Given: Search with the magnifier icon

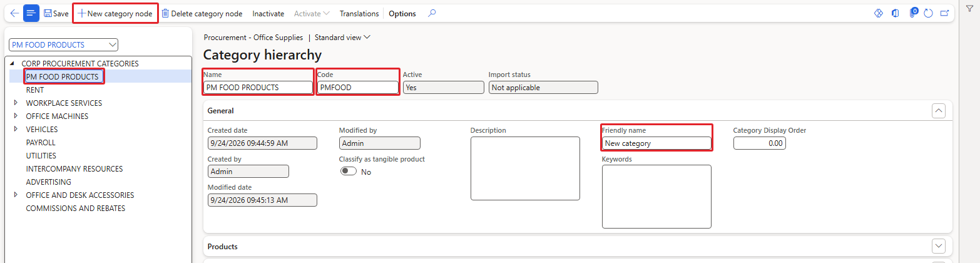Looking at the screenshot, I should coord(432,13).
